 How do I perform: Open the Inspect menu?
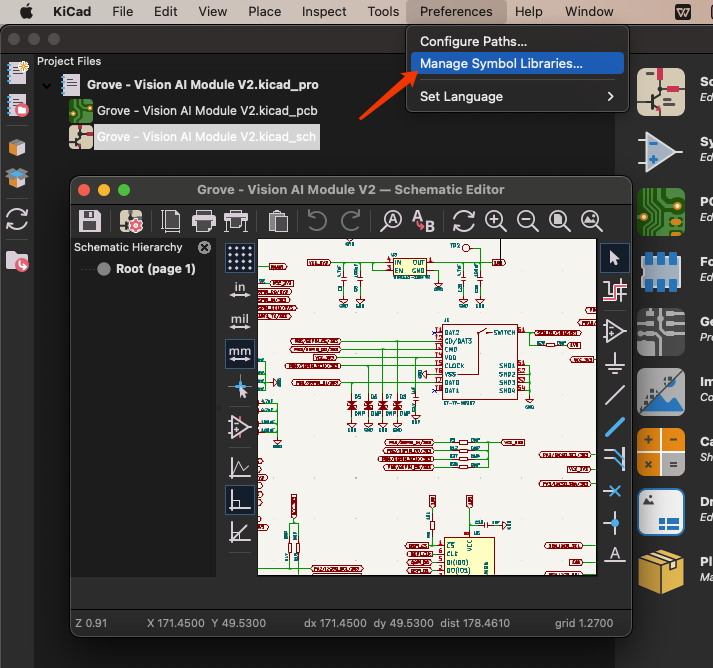(324, 11)
